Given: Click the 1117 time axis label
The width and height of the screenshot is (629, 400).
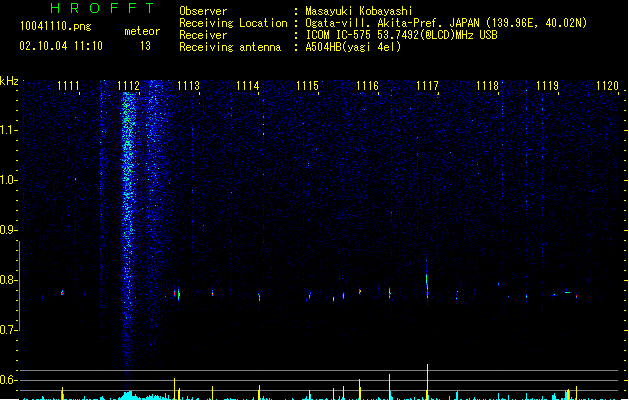Looking at the screenshot, I should 428,86.
